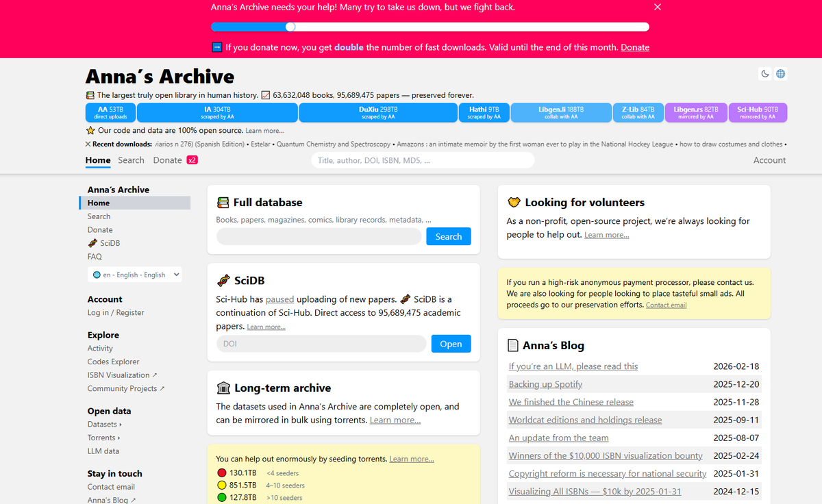This screenshot has width=822, height=504.
Task: Click the Full database books icon
Action: 223,203
